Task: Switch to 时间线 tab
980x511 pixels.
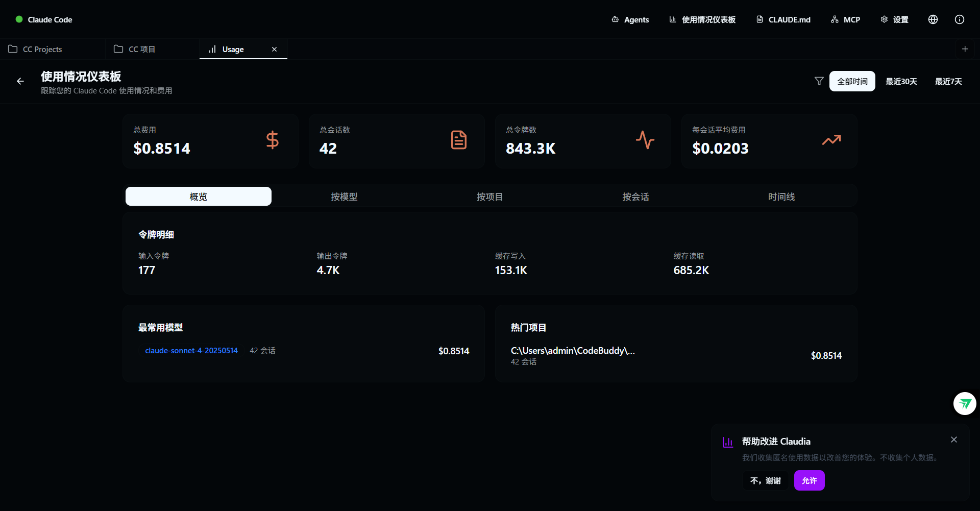Action: coord(781,197)
